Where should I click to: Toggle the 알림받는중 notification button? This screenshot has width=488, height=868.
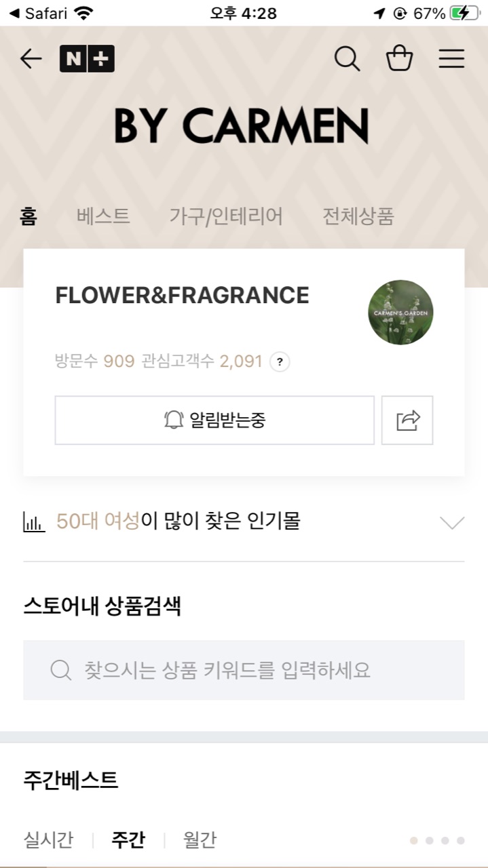click(214, 420)
